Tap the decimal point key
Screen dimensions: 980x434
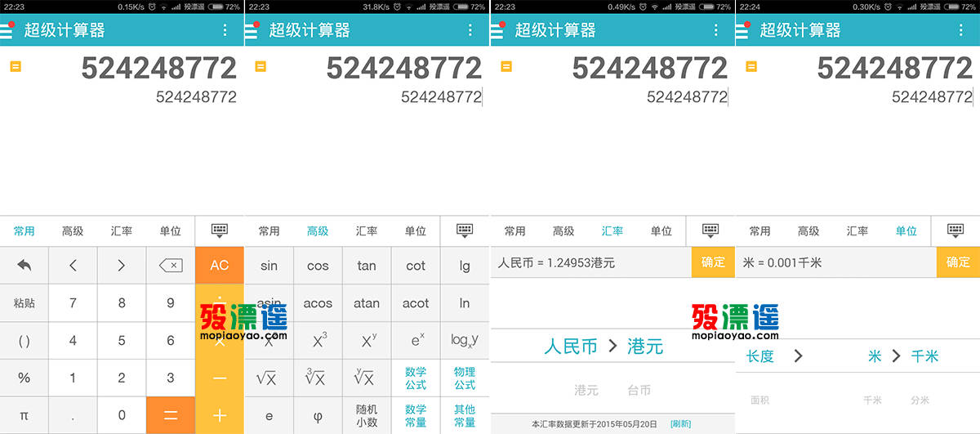73,415
